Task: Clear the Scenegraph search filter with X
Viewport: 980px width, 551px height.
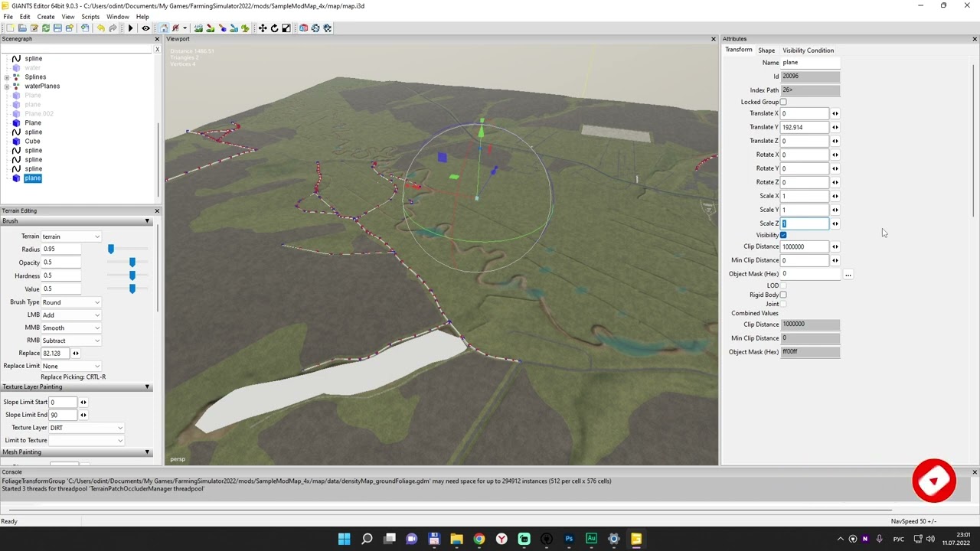Action: [x=157, y=50]
